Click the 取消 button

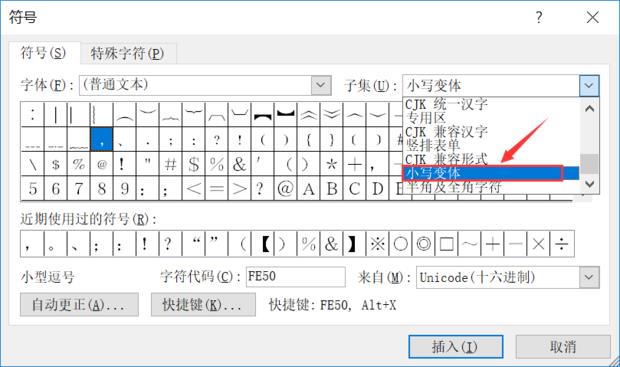(563, 347)
